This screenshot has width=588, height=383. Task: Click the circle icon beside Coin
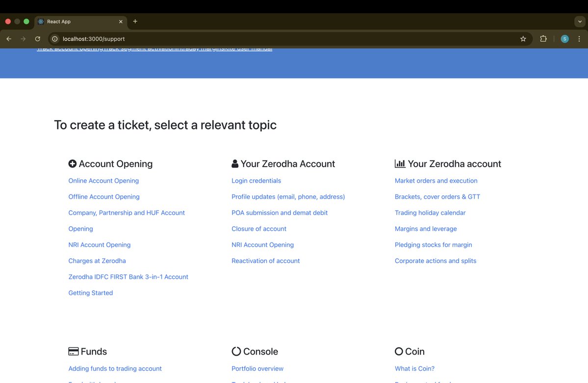point(399,352)
